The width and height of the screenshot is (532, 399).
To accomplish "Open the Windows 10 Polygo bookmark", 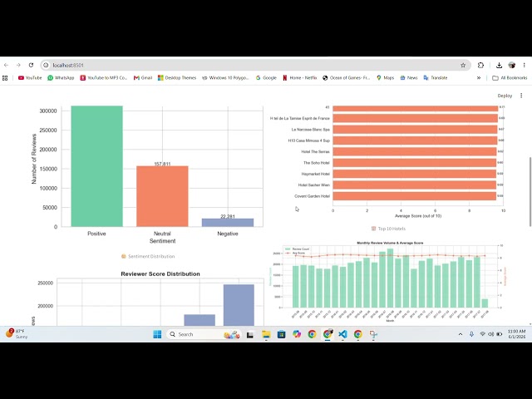I will coord(225,77).
